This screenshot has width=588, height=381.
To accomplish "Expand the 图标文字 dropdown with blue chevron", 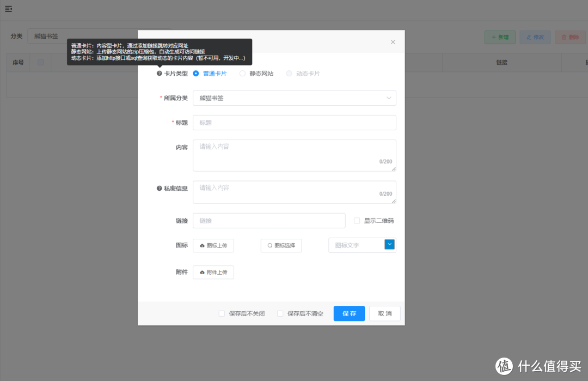I will coord(389,245).
